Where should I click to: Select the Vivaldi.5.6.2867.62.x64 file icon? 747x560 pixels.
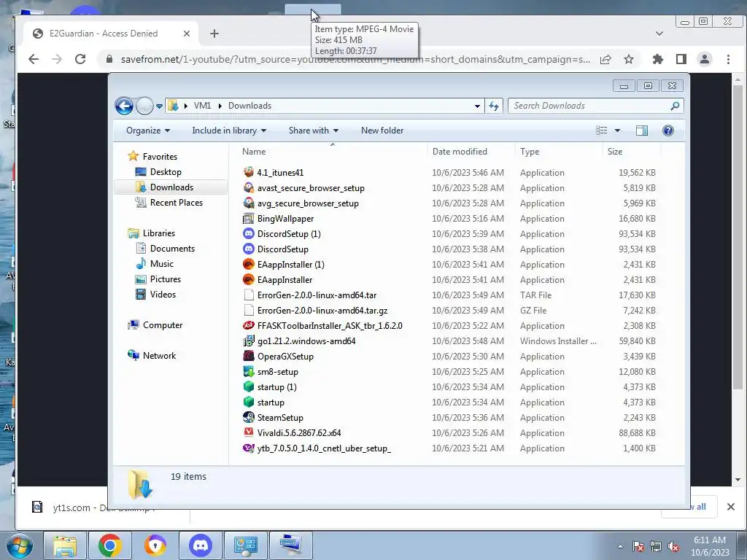[248, 433]
